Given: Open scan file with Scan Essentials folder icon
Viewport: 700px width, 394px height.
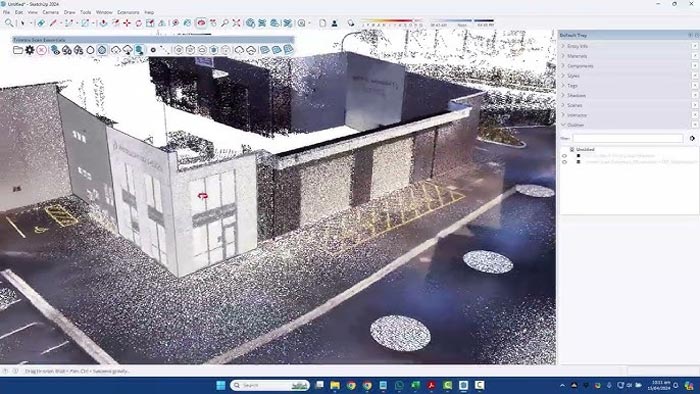Looking at the screenshot, I should tap(18, 50).
